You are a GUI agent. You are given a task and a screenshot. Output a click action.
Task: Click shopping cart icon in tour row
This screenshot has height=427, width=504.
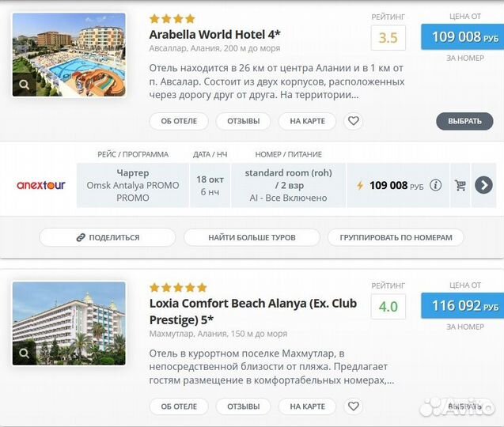pos(460,186)
